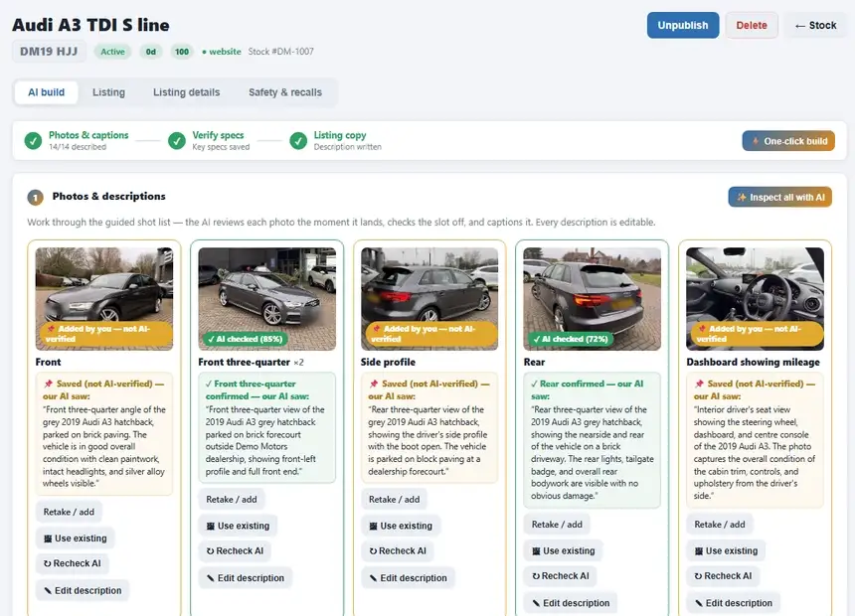The height and width of the screenshot is (616, 855).
Task: Click Use existing under Side profile
Action: [x=401, y=526]
